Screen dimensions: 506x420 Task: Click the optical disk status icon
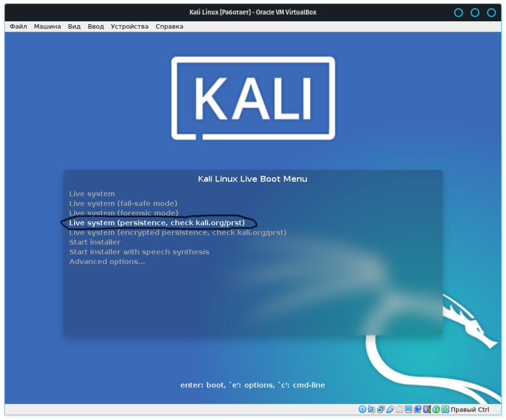(x=362, y=409)
